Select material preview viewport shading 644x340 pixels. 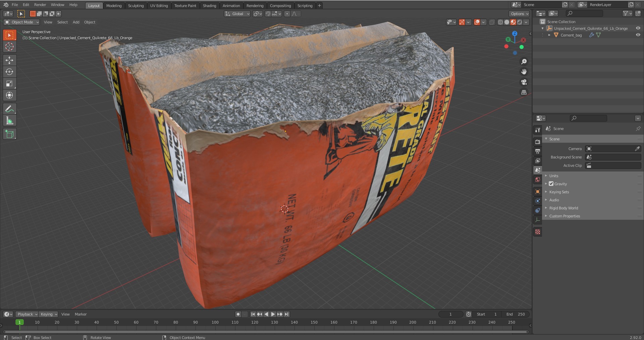click(x=513, y=22)
